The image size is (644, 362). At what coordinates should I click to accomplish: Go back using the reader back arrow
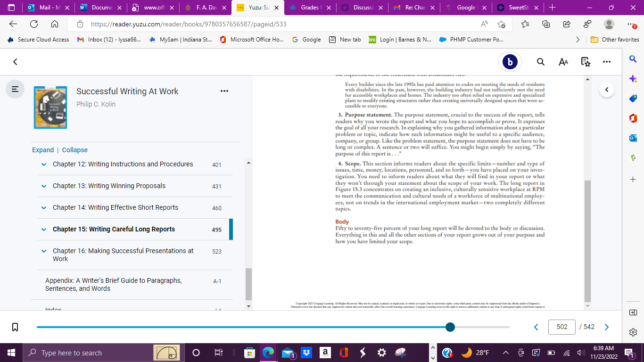15,62
